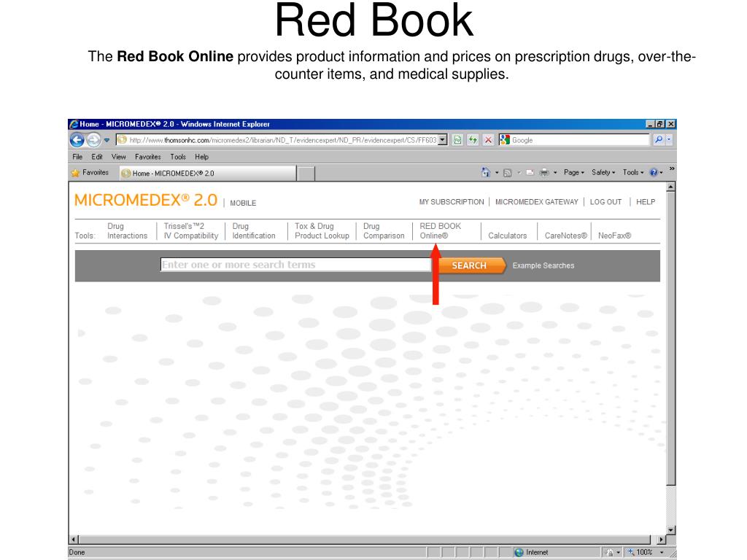Click the MICROMEDEX 2.0 logo
747x560 pixels.
point(146,201)
